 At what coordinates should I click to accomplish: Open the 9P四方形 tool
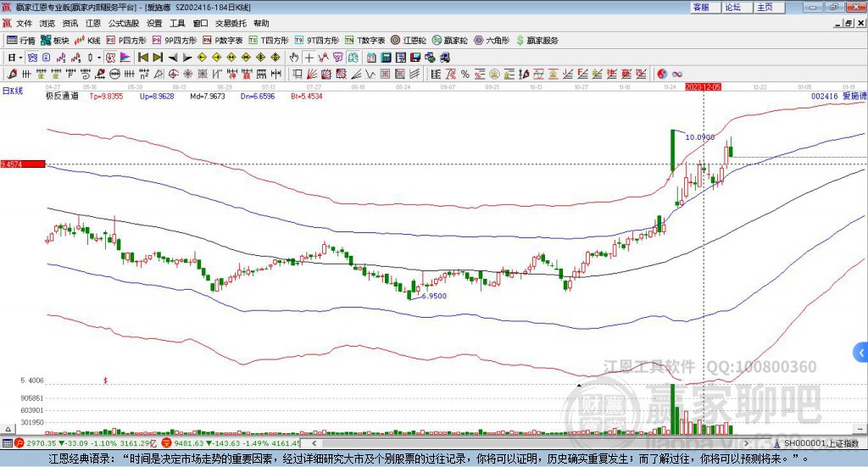click(175, 41)
